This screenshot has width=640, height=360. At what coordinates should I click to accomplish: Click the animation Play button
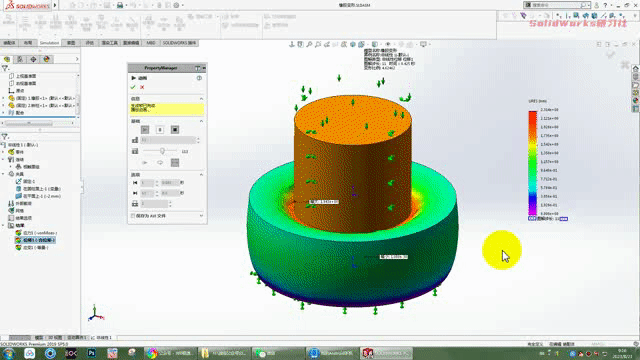coord(145,130)
